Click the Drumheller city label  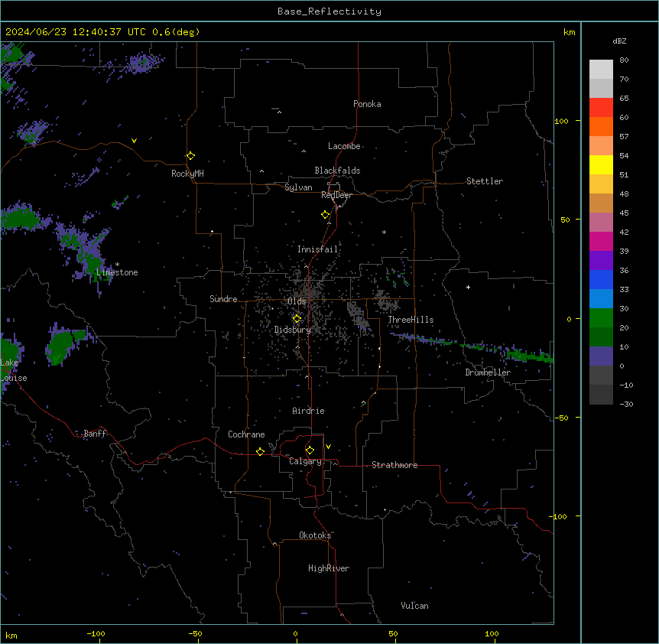point(488,372)
